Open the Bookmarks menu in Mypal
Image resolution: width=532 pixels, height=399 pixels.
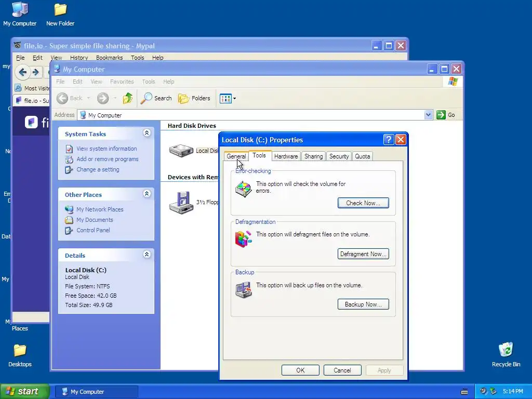pos(109,58)
